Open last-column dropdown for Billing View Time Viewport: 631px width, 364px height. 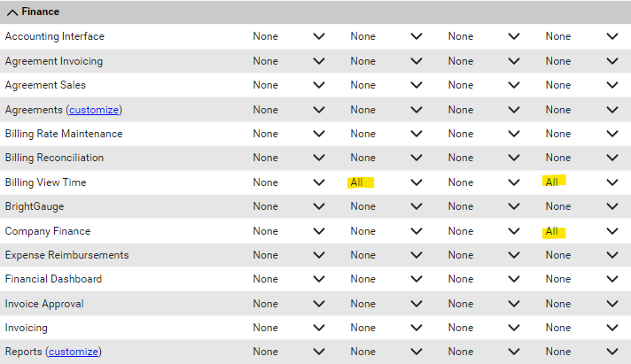(581, 182)
